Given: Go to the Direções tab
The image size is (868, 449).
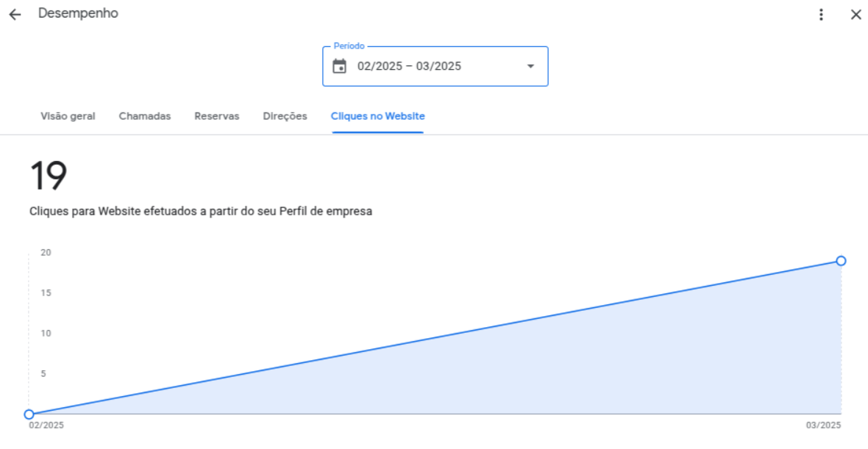Looking at the screenshot, I should point(285,116).
